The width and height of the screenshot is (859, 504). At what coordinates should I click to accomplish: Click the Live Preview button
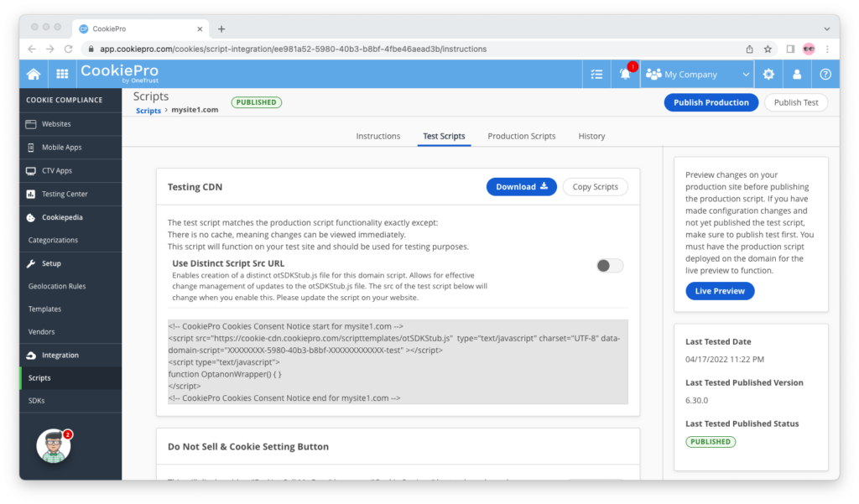719,291
